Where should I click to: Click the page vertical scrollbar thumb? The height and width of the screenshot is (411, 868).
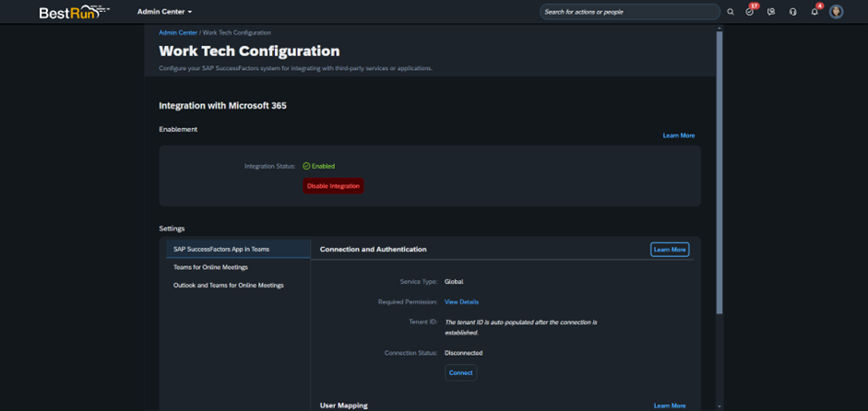(719, 172)
